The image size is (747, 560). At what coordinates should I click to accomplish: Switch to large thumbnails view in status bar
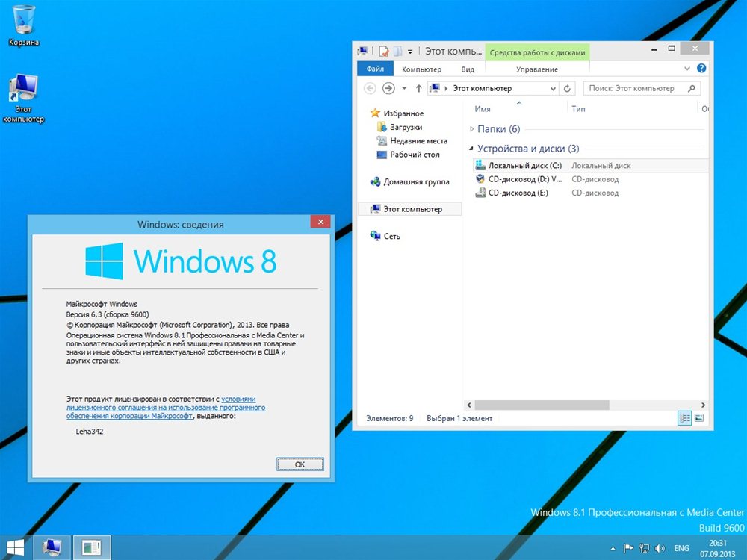[x=700, y=418]
